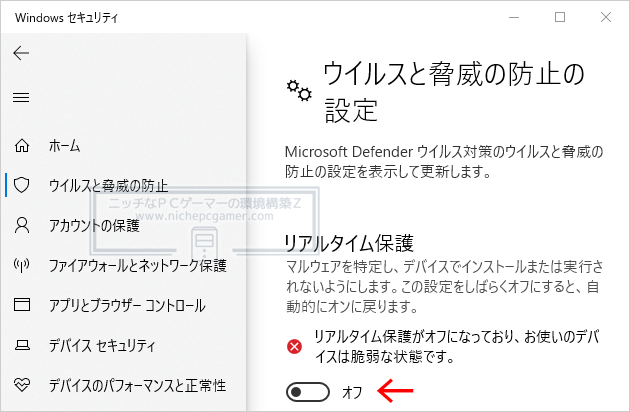Open ファイアウォールとネットワーク保護 page

[138, 265]
